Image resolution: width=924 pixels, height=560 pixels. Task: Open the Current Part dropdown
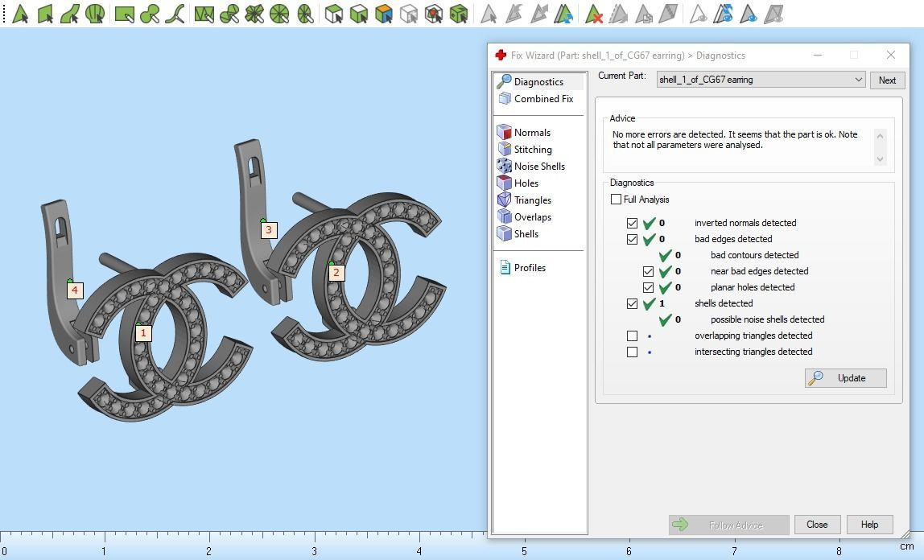761,80
